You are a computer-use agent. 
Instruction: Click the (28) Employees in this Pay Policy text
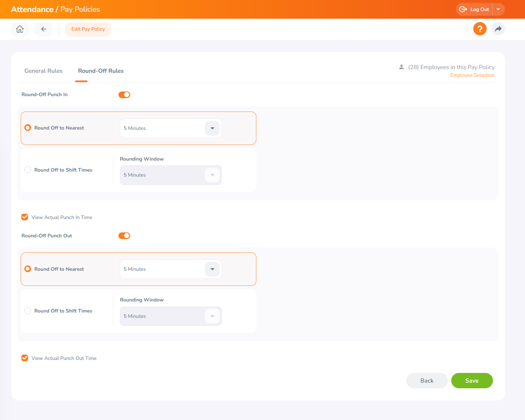[x=451, y=67]
